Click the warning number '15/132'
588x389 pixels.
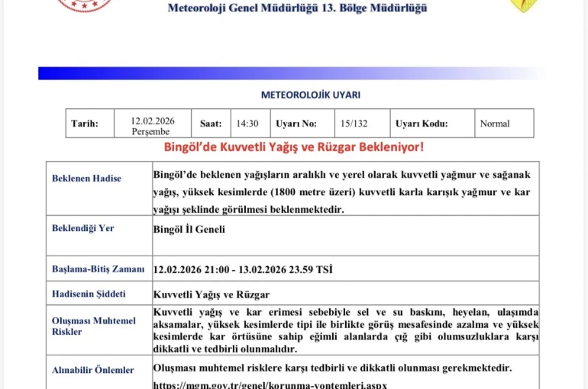pyautogui.click(x=354, y=124)
